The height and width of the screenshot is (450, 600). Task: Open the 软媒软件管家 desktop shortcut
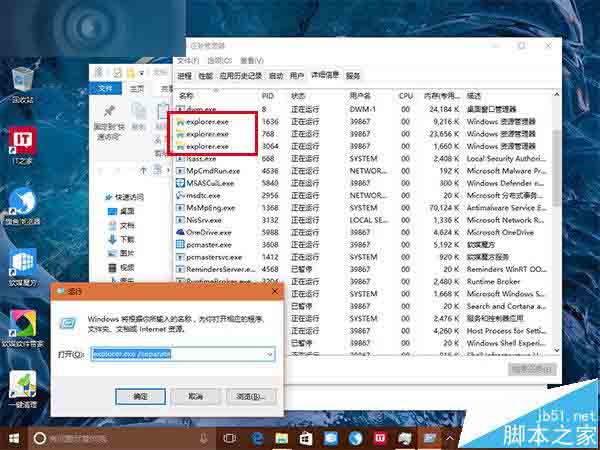click(x=22, y=328)
